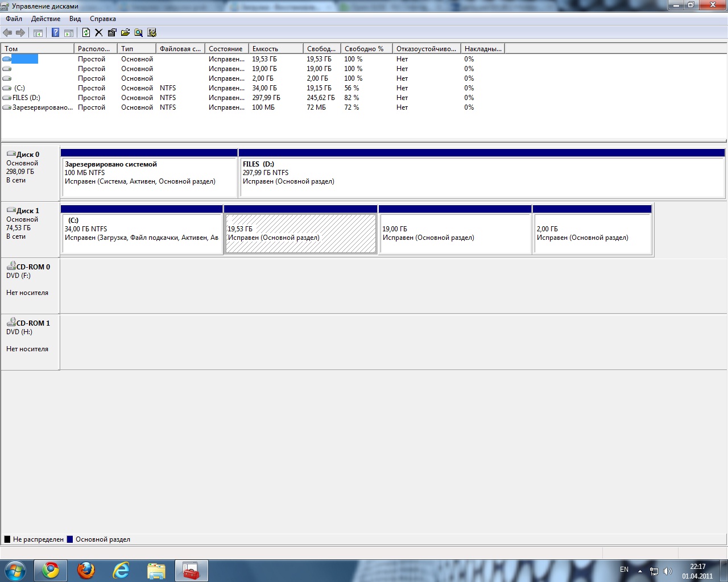Screen dimensions: 728x582
Task: Toggle the console tree pane icon
Action: click(38, 33)
